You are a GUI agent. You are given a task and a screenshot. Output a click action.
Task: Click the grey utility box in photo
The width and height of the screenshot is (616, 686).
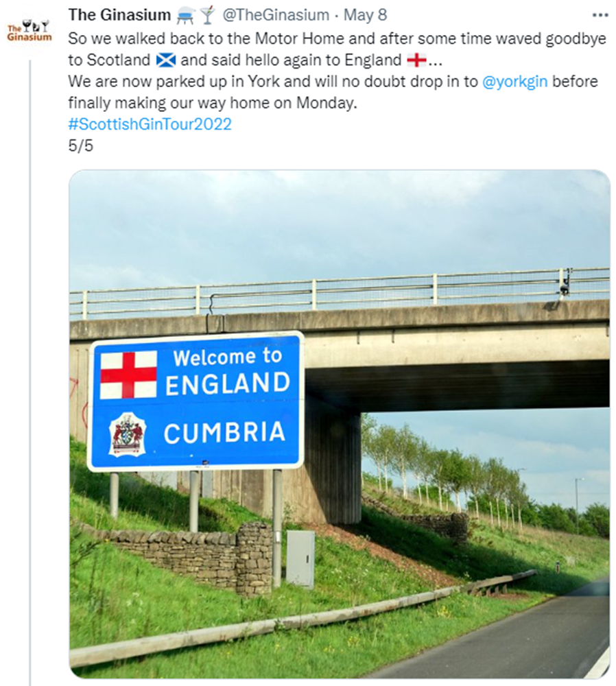point(300,558)
